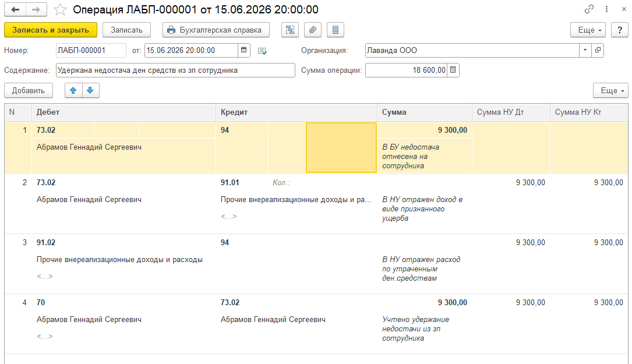632x364 pixels.
Task: Print Бухгалтерская справка
Action: coord(216,30)
